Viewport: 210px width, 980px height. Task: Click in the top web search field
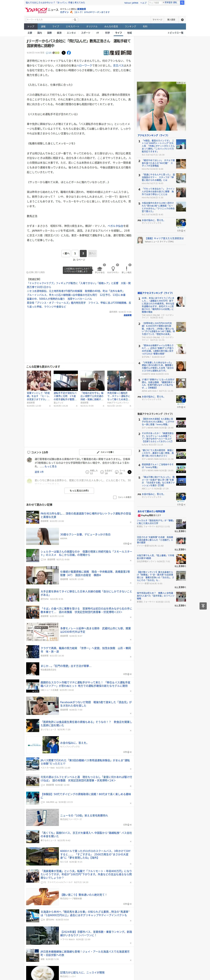tap(155, 3)
